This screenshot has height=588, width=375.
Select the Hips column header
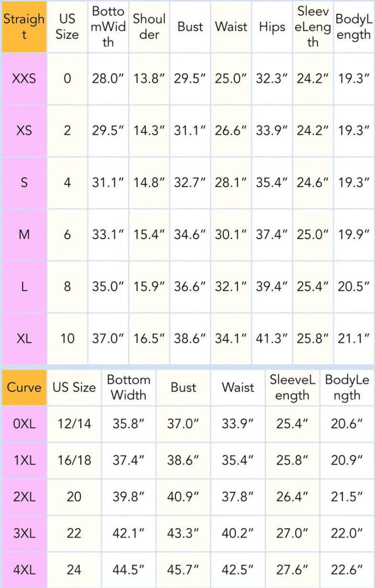272,27
